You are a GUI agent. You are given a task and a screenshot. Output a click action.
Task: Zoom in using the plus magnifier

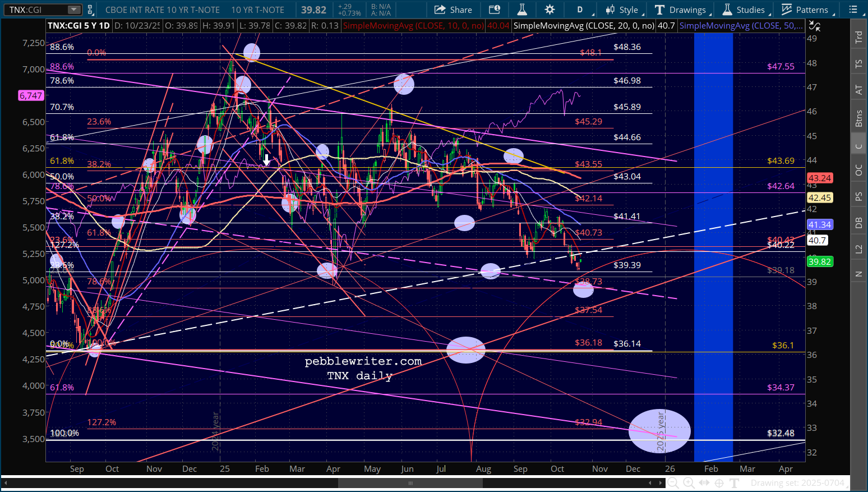coord(689,482)
